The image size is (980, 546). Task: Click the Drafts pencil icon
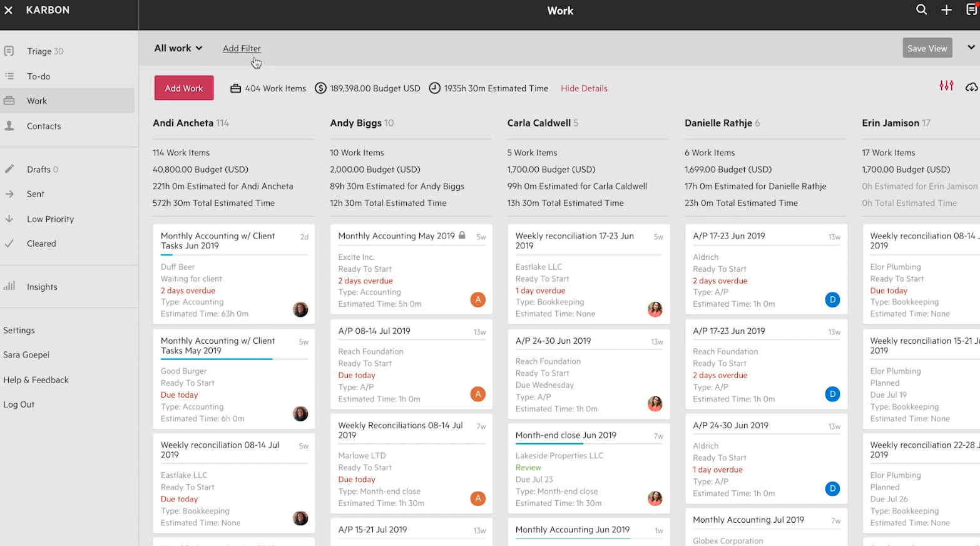tap(9, 168)
